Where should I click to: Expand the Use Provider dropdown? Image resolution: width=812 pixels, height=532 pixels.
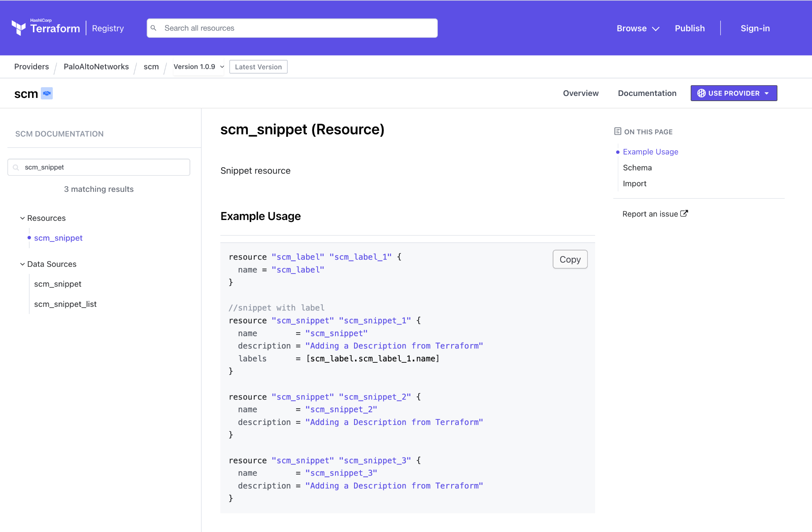pyautogui.click(x=734, y=93)
